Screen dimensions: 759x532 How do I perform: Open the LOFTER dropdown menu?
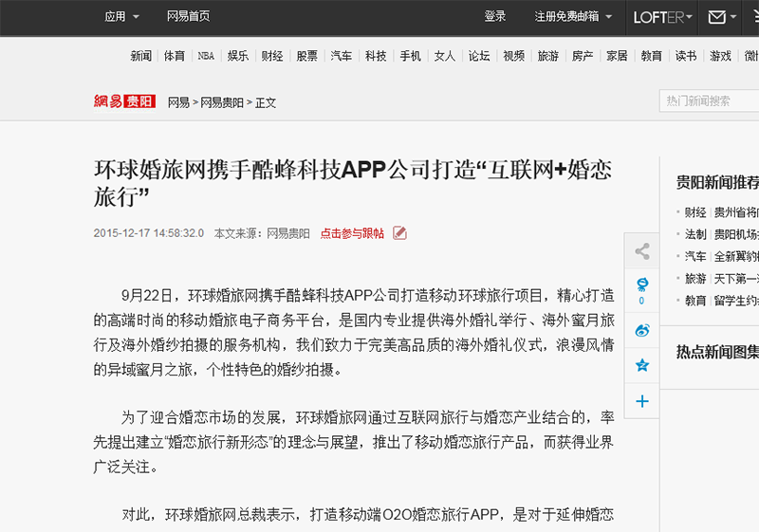tap(662, 17)
